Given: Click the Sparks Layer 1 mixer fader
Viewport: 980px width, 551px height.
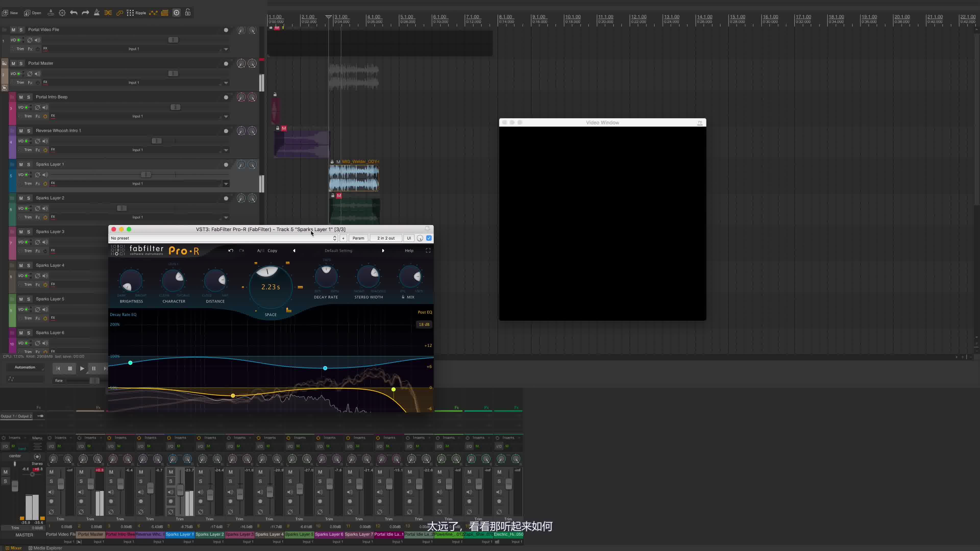Looking at the screenshot, I should pos(180,490).
